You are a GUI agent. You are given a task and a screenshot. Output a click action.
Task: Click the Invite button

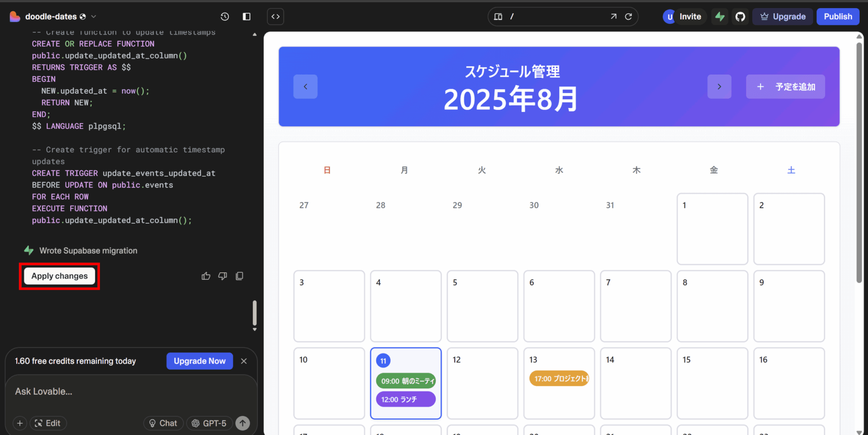(x=690, y=17)
